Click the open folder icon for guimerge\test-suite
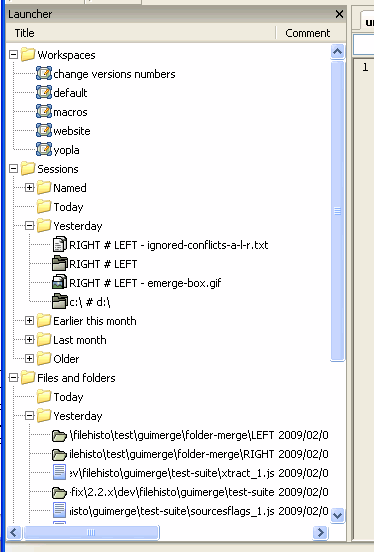 [59, 493]
